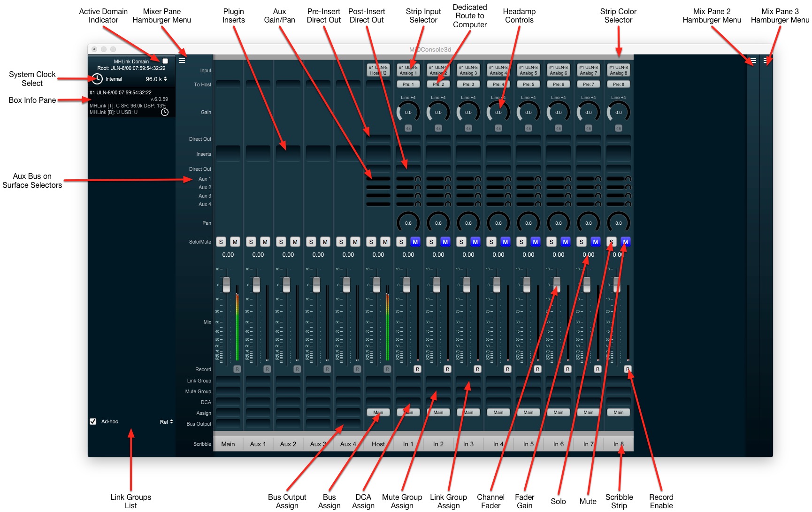Toggle 48V phantom power on In 5
The image size is (812, 512).
pos(529,128)
